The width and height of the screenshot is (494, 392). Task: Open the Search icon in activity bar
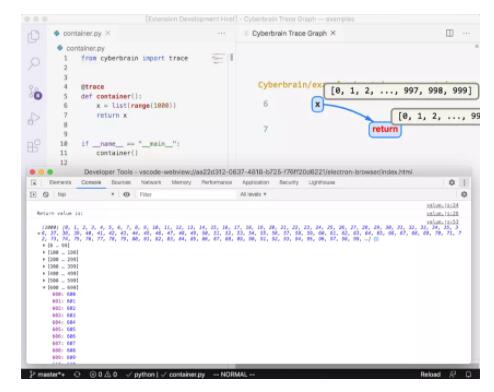pyautogui.click(x=33, y=63)
